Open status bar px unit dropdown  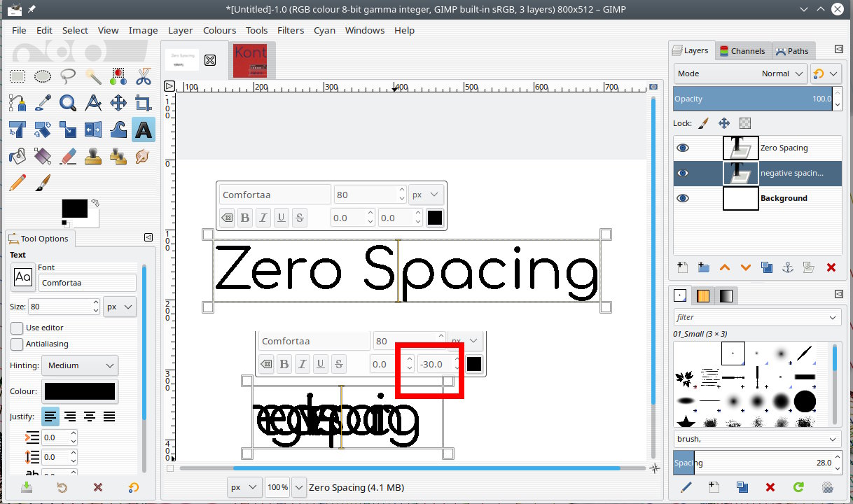point(245,487)
